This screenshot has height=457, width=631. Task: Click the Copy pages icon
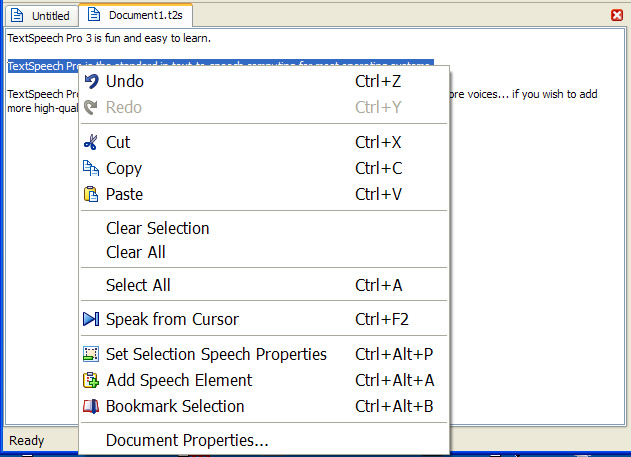pyautogui.click(x=91, y=168)
